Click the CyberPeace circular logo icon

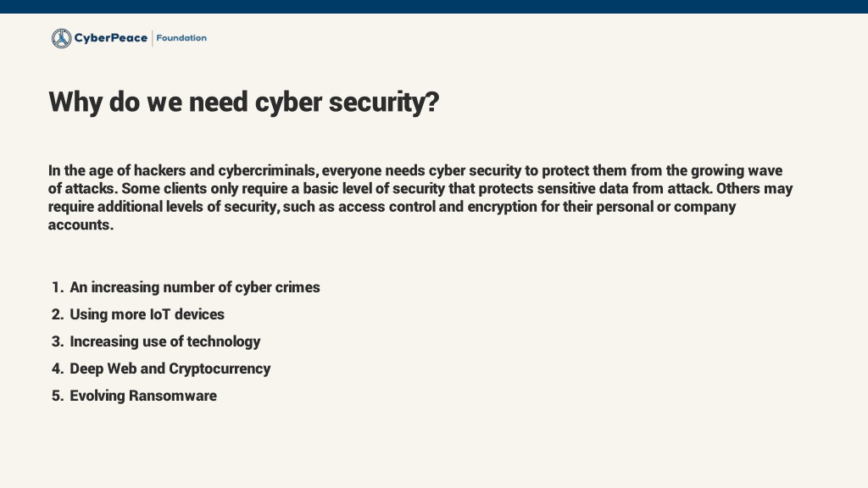(61, 38)
